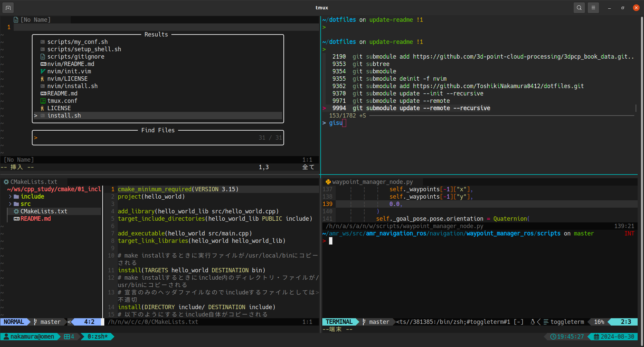Click the new tab icon in title bar
Viewport: 644px width, 347px height.
8,8
